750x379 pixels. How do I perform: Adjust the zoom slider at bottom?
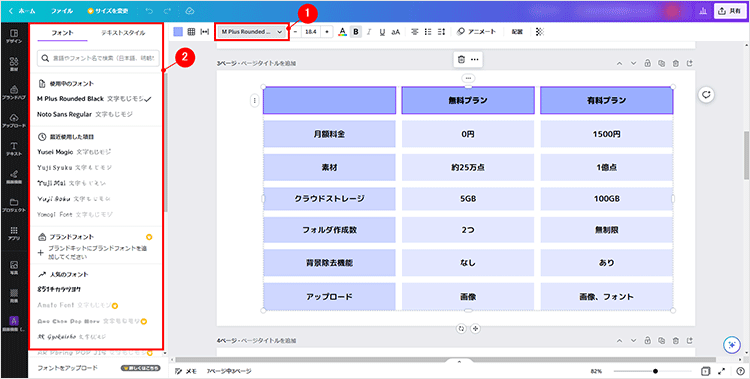click(x=654, y=371)
